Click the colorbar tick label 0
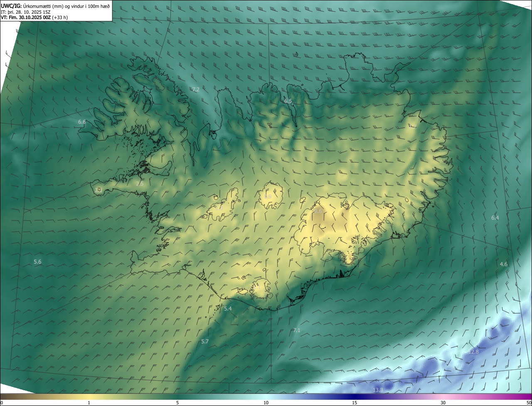The image size is (532, 406). point(2,403)
